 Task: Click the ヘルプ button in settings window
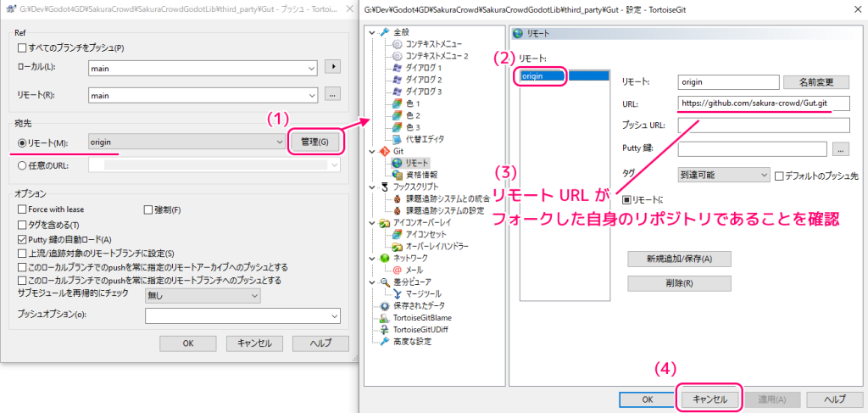[x=835, y=399]
